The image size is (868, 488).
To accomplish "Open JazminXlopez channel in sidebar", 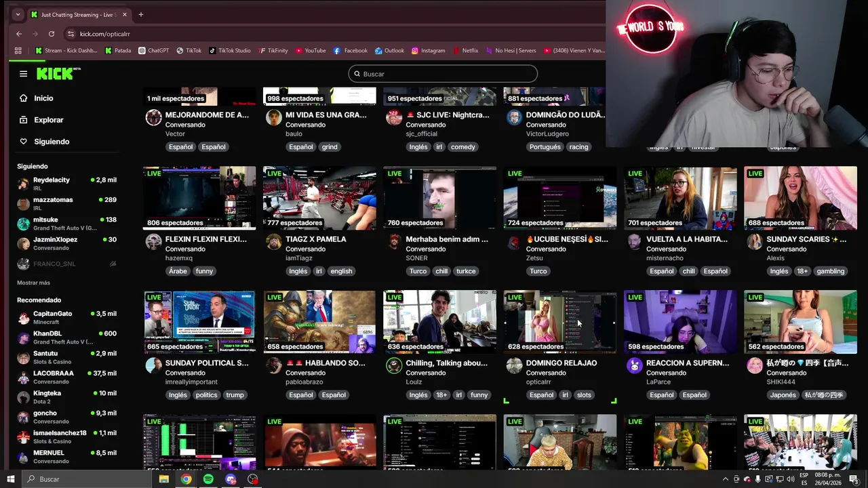I will [x=66, y=243].
